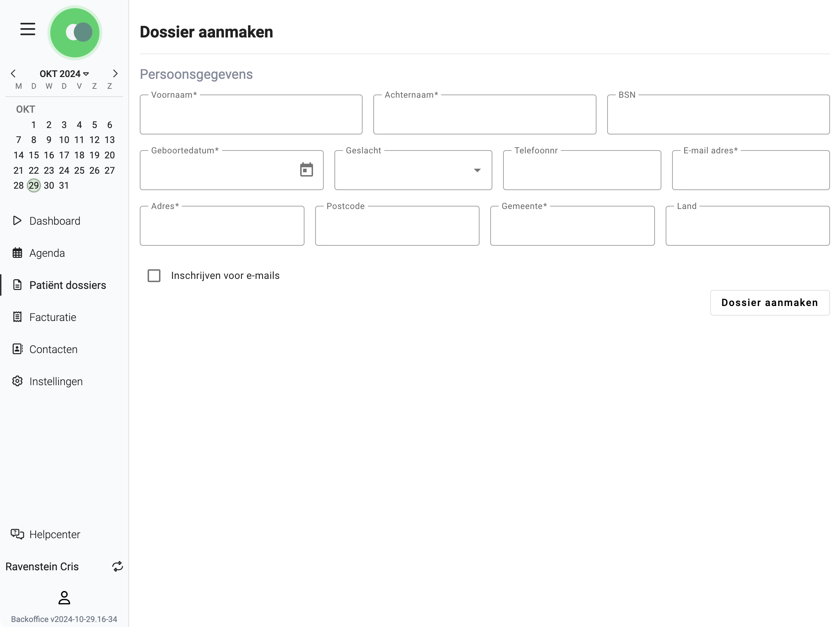Select day 29 in the mini calendar
This screenshot has height=627, width=840.
point(34,185)
